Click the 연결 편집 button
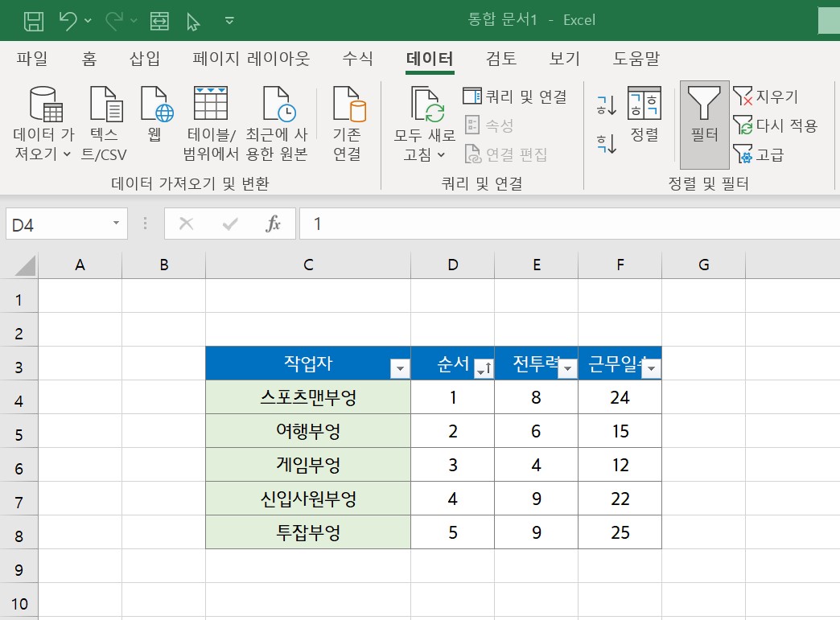Image resolution: width=840 pixels, height=620 pixels. (506, 154)
